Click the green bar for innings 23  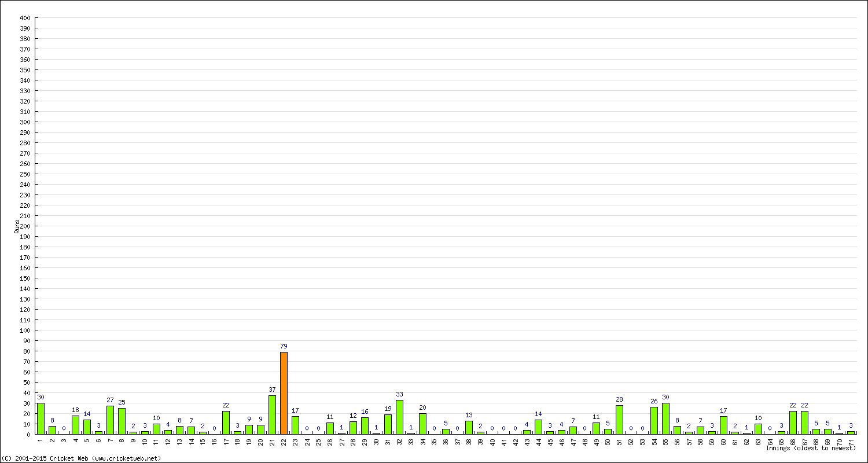[295, 425]
